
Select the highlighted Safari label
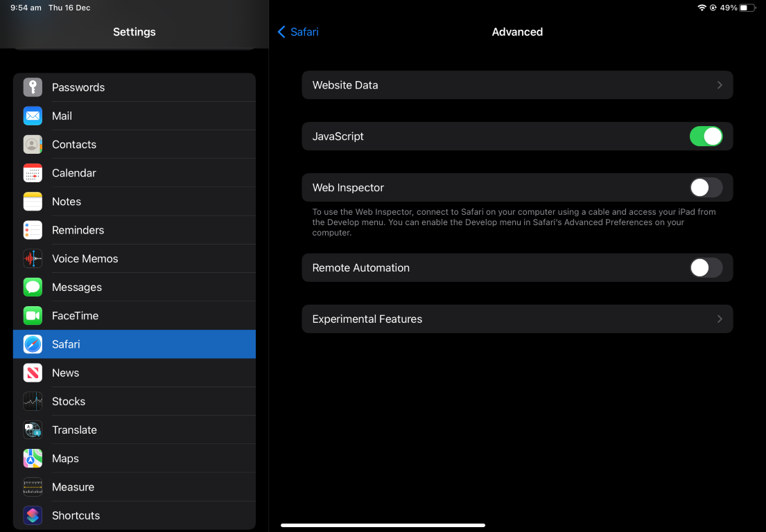66,344
